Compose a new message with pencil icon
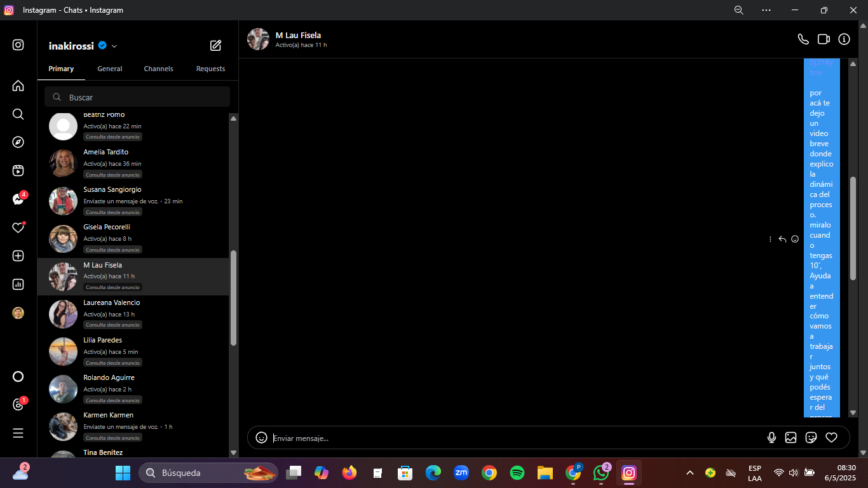 click(216, 45)
